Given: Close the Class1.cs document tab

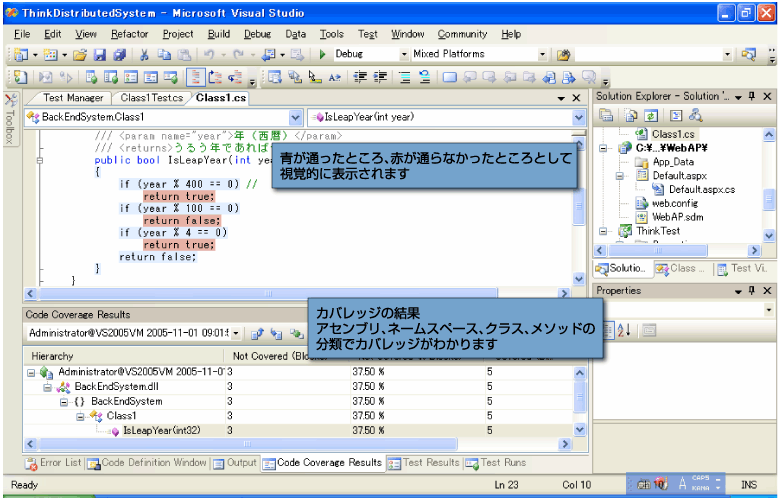Looking at the screenshot, I should click(x=577, y=98).
